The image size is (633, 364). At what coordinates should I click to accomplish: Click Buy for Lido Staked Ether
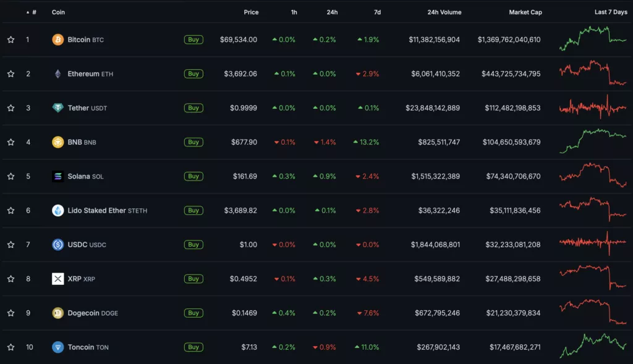coord(193,210)
